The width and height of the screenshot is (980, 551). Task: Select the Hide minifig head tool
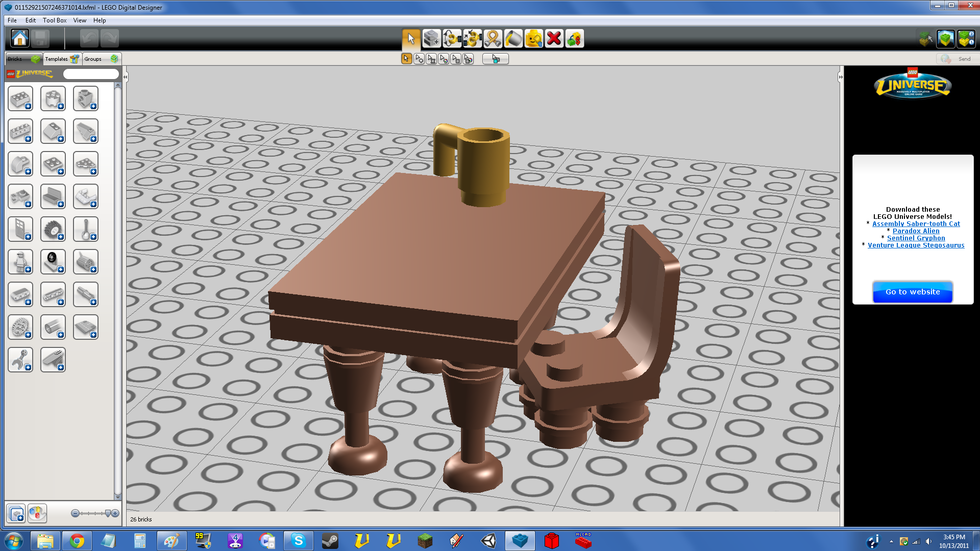pyautogui.click(x=533, y=39)
